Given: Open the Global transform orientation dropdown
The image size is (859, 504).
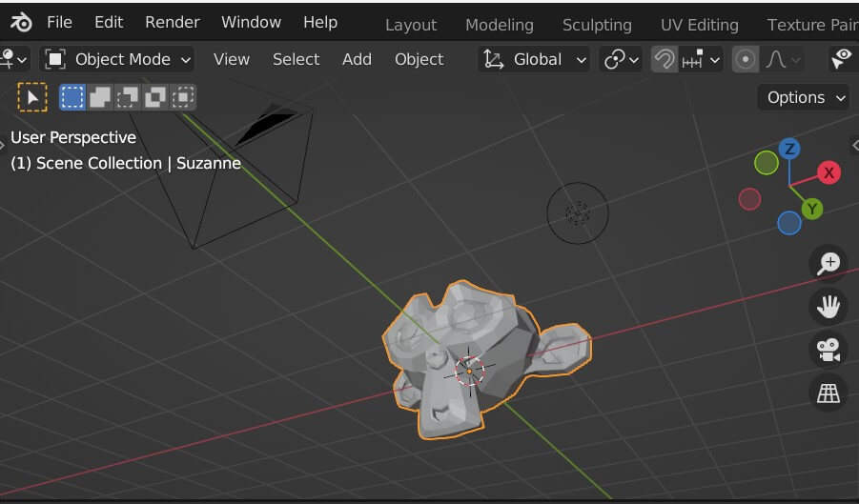Looking at the screenshot, I should (x=534, y=59).
